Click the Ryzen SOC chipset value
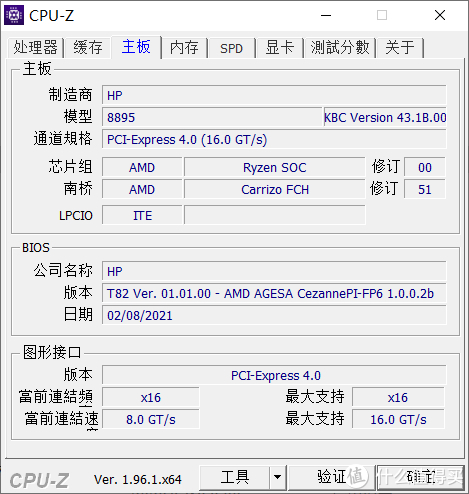Image resolution: width=469 pixels, height=494 pixels. [x=275, y=167]
